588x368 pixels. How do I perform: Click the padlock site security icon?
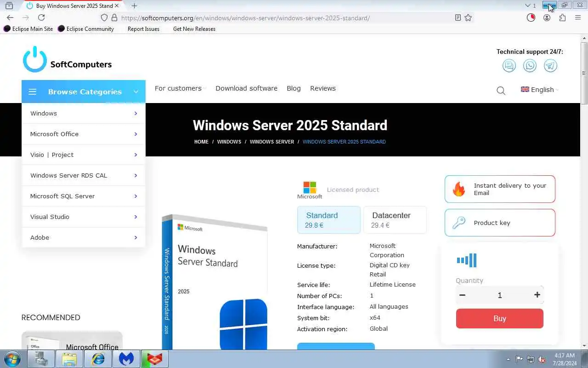[x=114, y=17]
